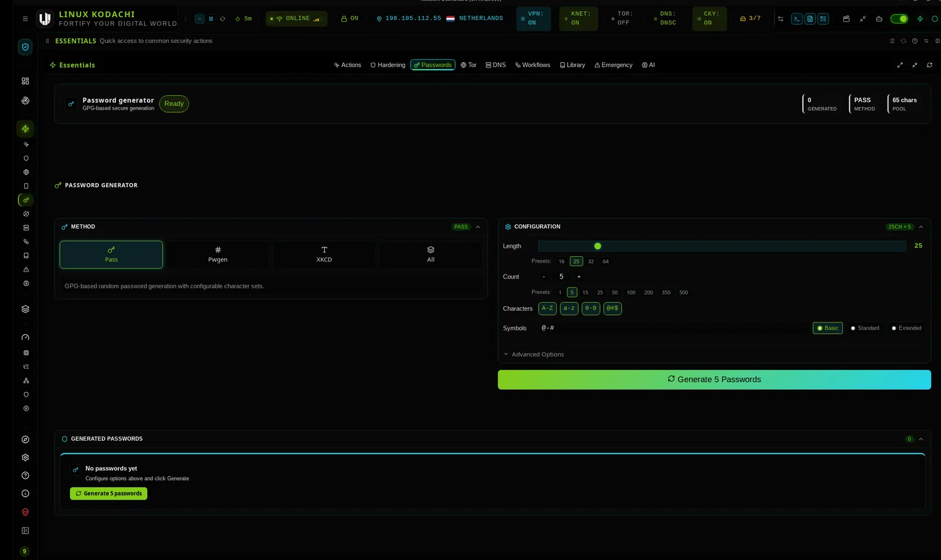Select the lightning Essentials icon in sidebar
The width and height of the screenshot is (941, 560).
pyautogui.click(x=25, y=129)
